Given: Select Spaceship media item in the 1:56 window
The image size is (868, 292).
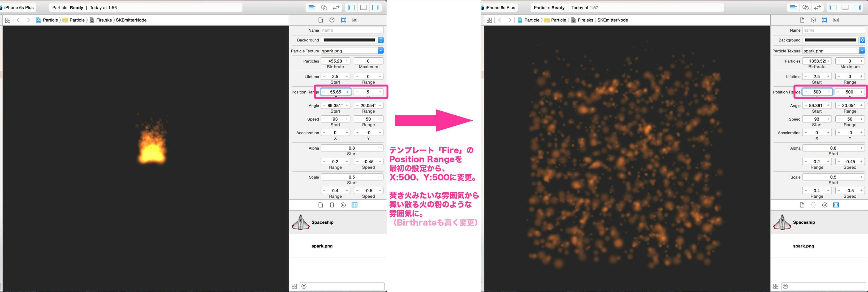Looking at the screenshot, I should [x=338, y=222].
